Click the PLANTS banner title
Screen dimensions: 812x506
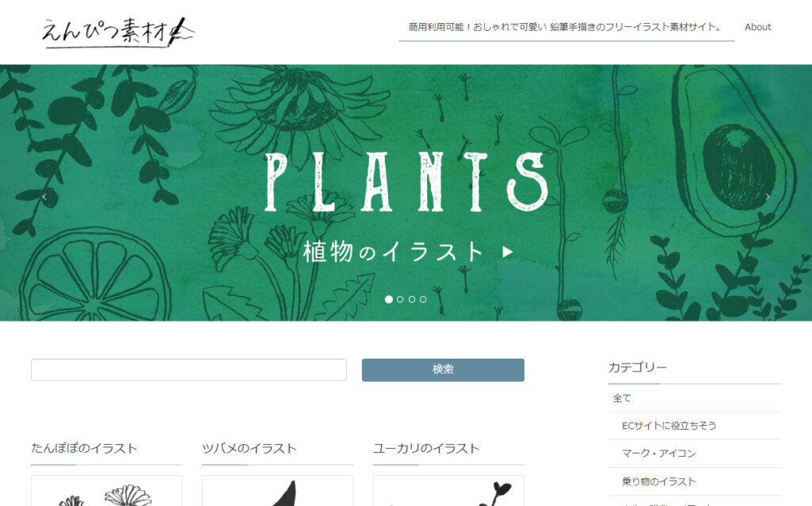coord(406,182)
